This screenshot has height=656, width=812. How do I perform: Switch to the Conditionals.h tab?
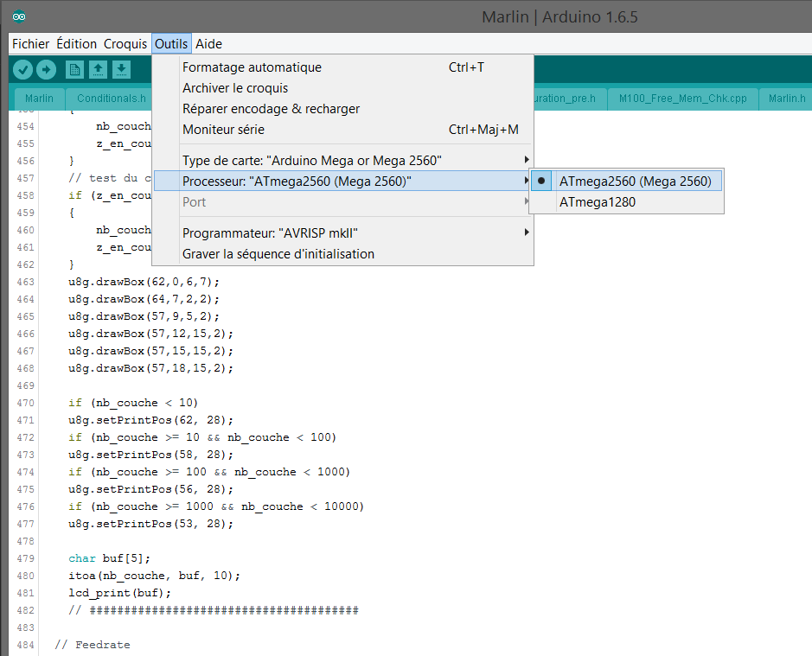click(x=111, y=99)
